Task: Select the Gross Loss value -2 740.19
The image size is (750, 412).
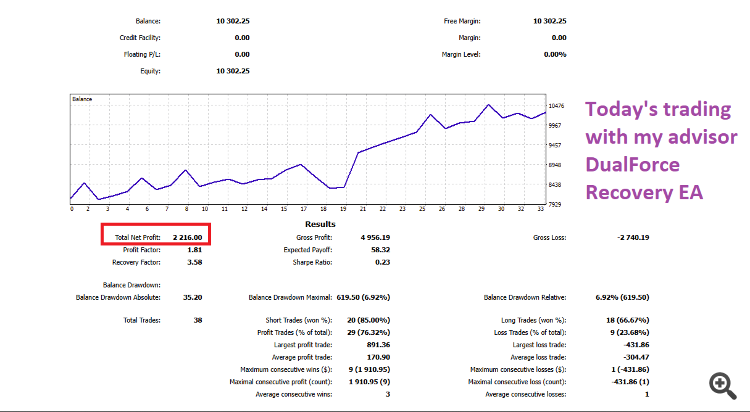Action: point(633,237)
